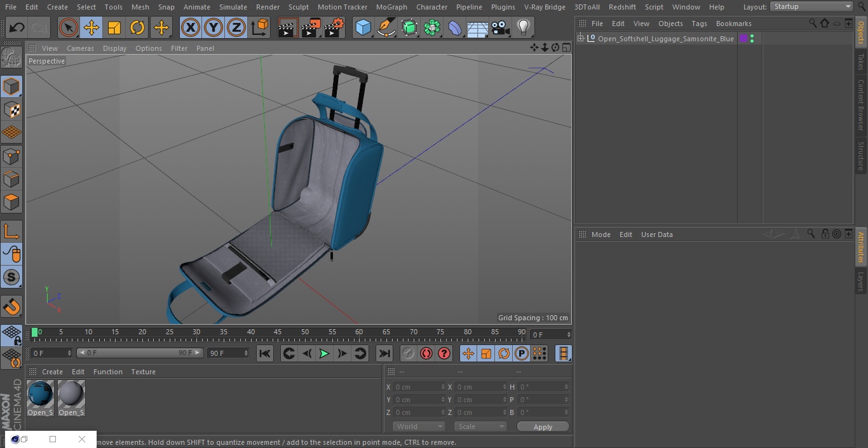Select the blue Open_S material
Viewport: 868px width, 448px height.
(x=40, y=398)
